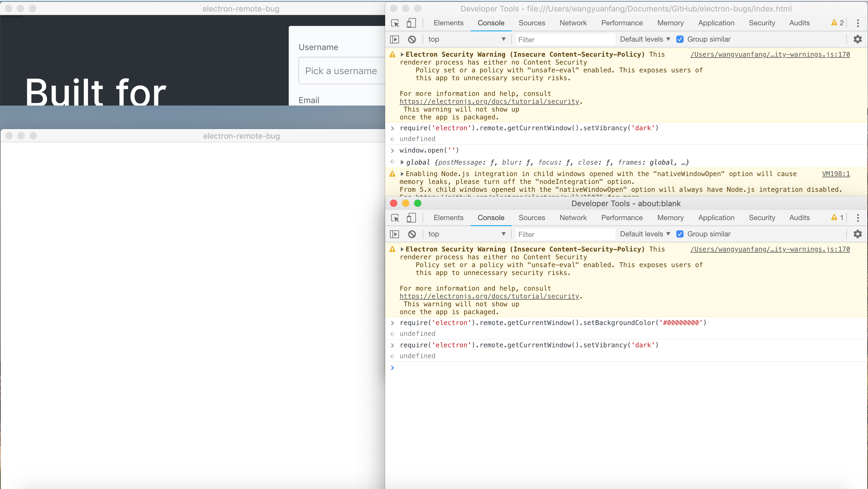Open the VM198:1 source link
Viewport: 868px width, 489px height.
pyautogui.click(x=836, y=174)
